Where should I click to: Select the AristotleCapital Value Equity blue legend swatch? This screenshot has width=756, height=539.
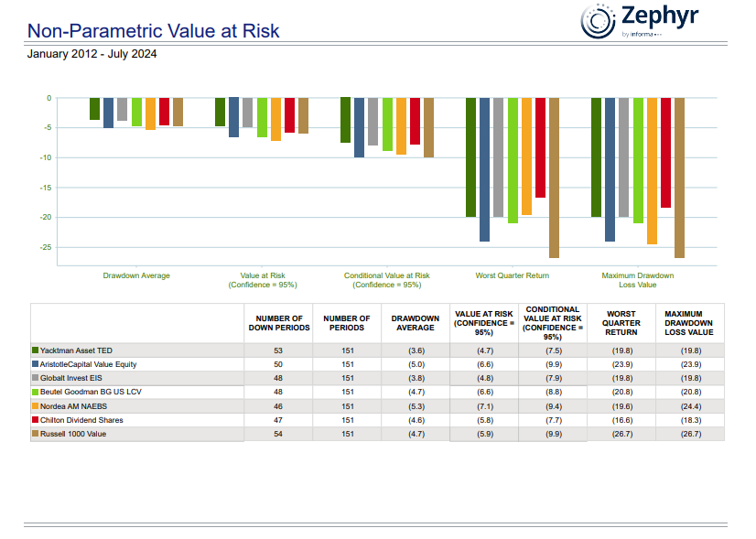coord(36,364)
